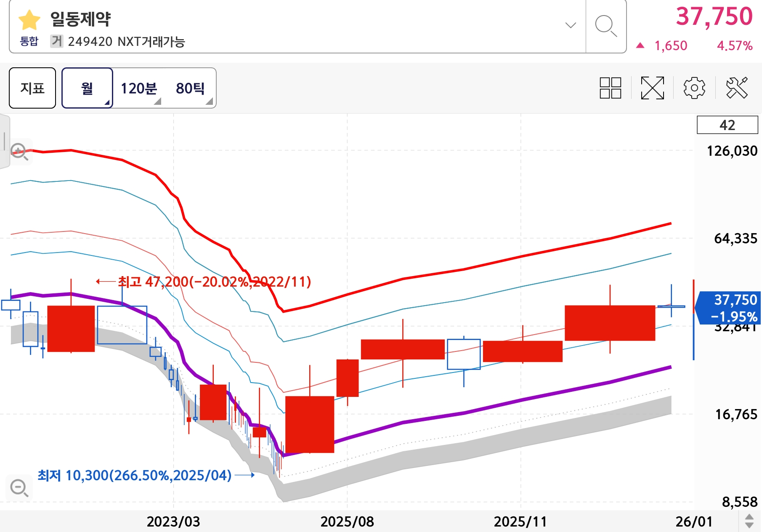Viewport: 762px width, 532px height.
Task: Click the 2025/11 date axis label
Action: [520, 521]
